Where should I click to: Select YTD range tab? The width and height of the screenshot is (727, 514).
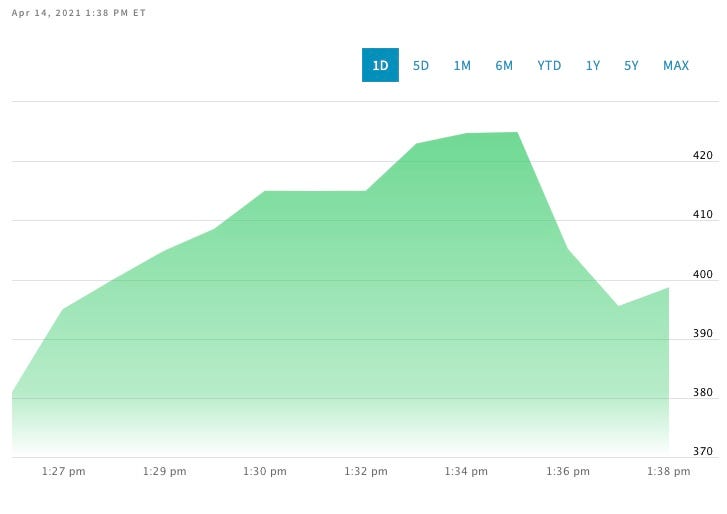click(x=549, y=65)
